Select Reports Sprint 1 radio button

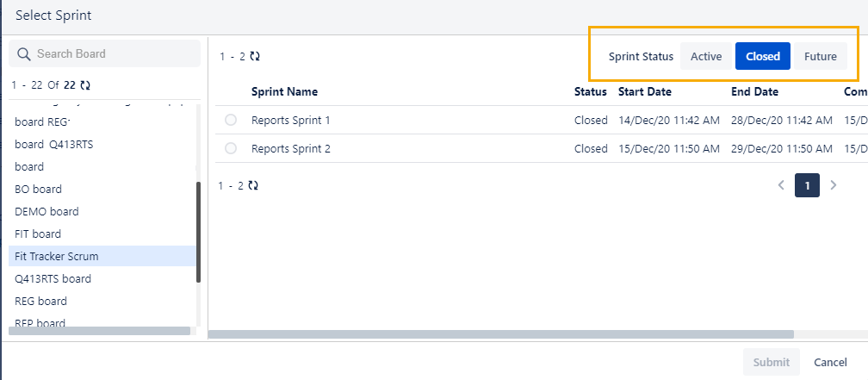click(x=231, y=120)
